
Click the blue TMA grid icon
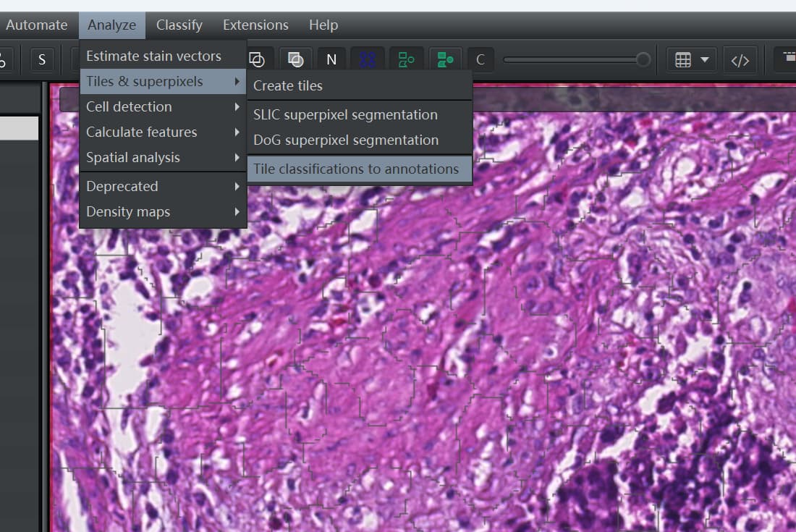click(x=368, y=59)
